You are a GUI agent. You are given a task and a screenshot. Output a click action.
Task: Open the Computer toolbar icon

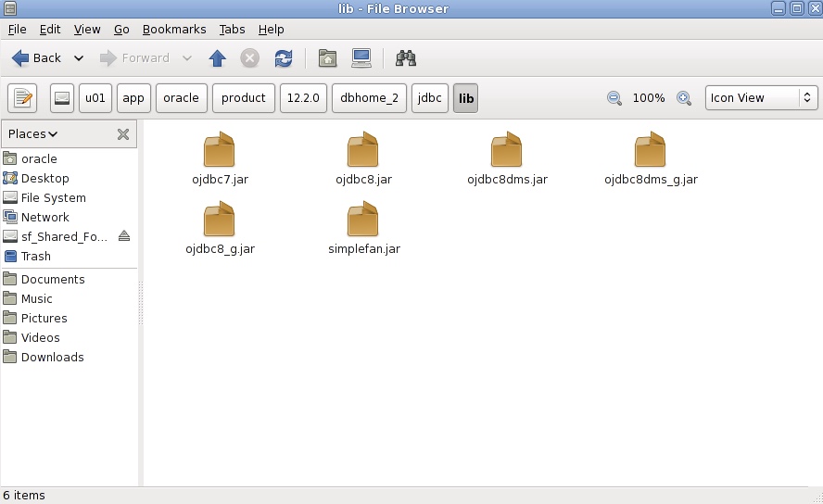tap(361, 58)
